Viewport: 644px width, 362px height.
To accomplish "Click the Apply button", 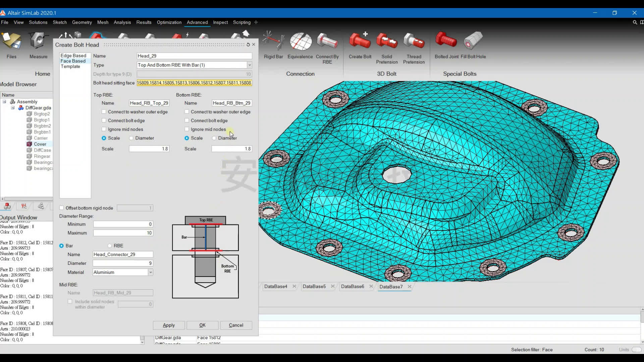I will (169, 325).
